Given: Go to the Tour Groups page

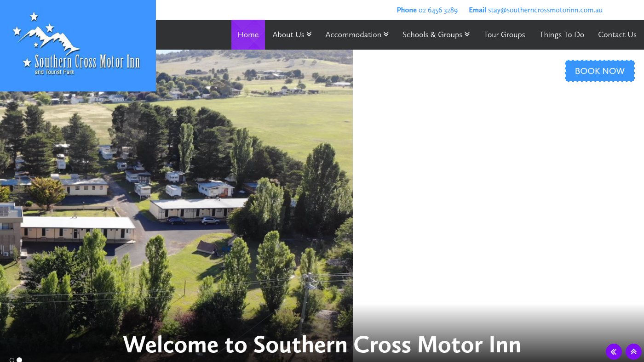Looking at the screenshot, I should pos(504,34).
